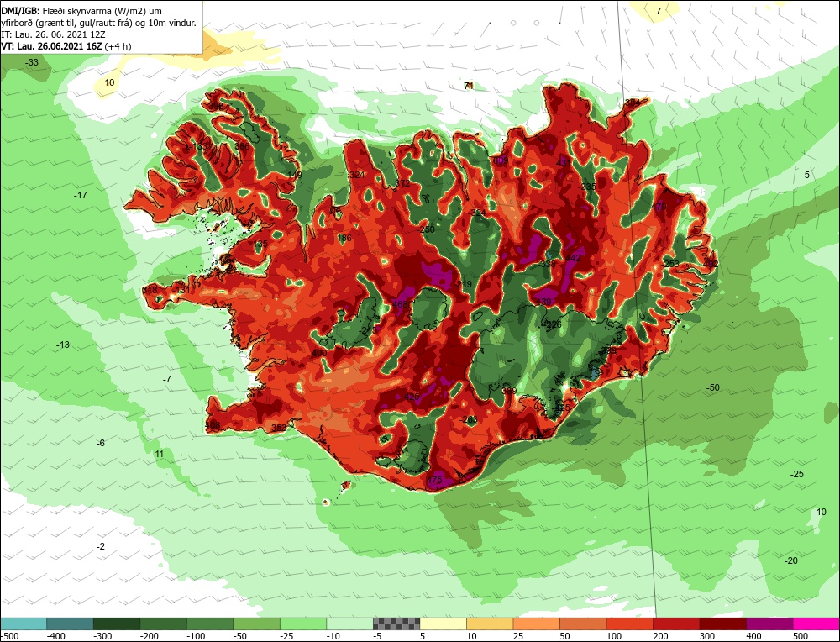840x642 pixels.
Task: Select the darkest green -300 to -200 swatch
Action: [x=117, y=624]
